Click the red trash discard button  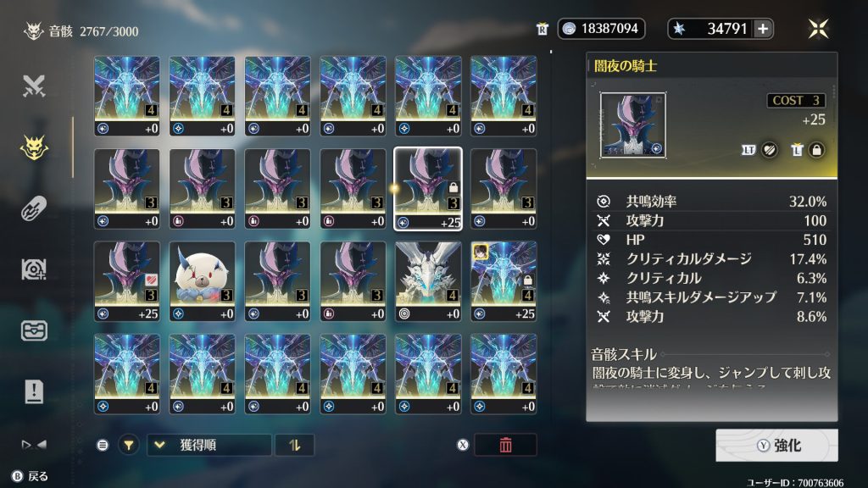[x=505, y=445]
